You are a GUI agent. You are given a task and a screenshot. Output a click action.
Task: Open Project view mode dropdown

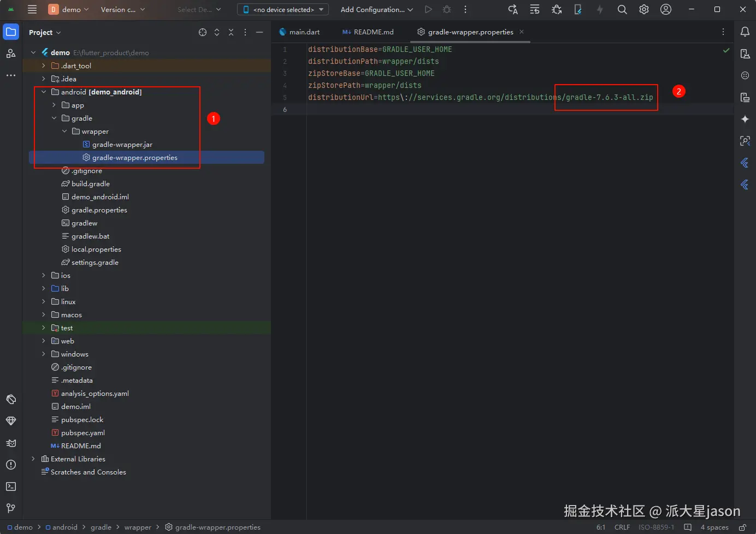[x=45, y=32]
